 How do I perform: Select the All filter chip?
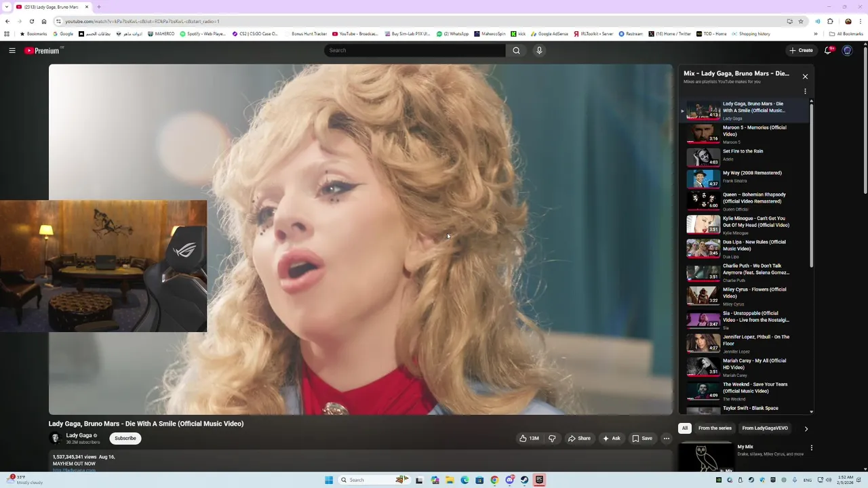click(x=685, y=428)
